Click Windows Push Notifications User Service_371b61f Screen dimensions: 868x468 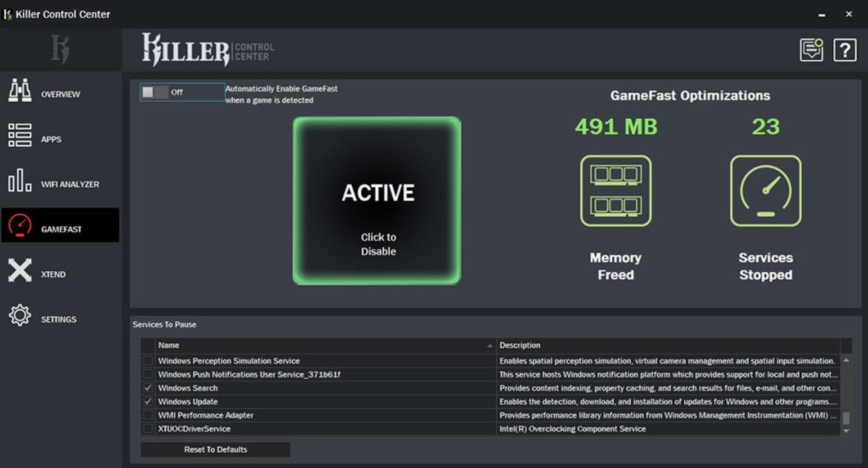249,374
